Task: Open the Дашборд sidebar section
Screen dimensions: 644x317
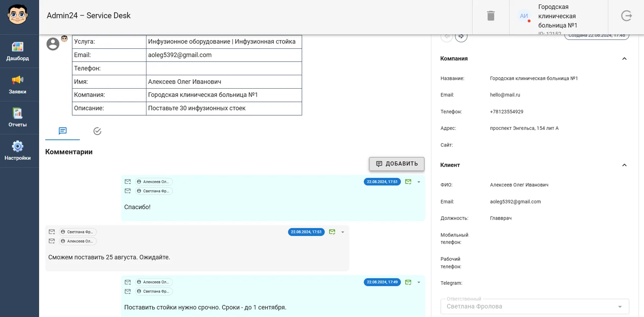Action: pos(18,51)
